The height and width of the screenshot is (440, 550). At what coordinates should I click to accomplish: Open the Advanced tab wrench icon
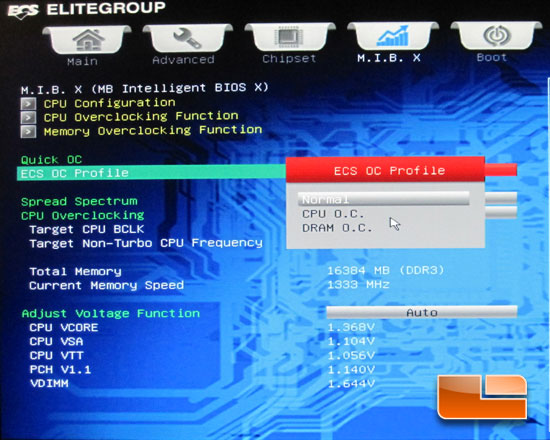click(x=187, y=39)
